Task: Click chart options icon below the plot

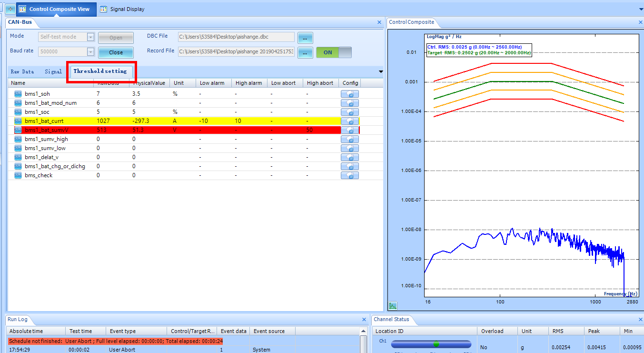Action: 393,306
